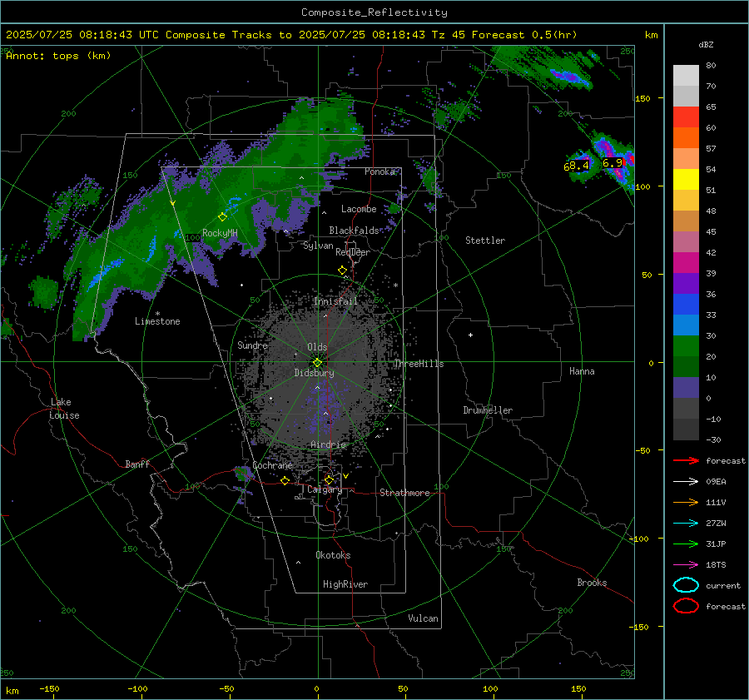Viewport: 749px width, 700px height.
Task: Click the Limestone label
Action: (x=157, y=321)
